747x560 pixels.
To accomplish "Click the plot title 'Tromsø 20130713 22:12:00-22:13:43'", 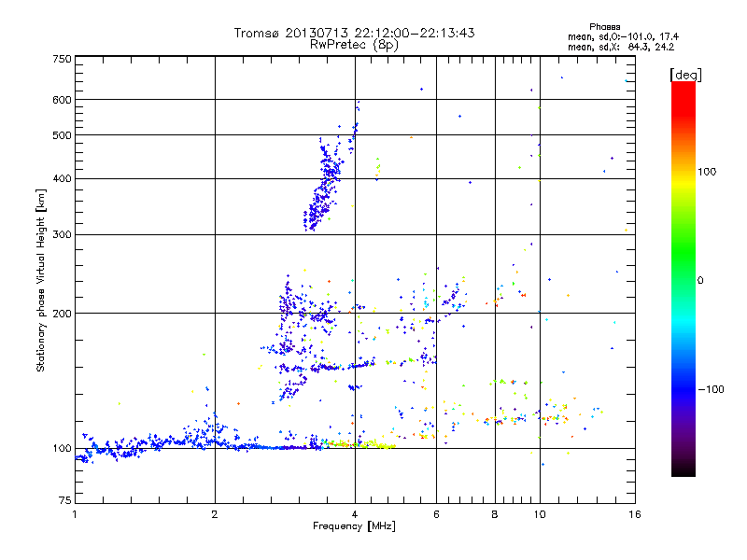I will click(x=354, y=33).
